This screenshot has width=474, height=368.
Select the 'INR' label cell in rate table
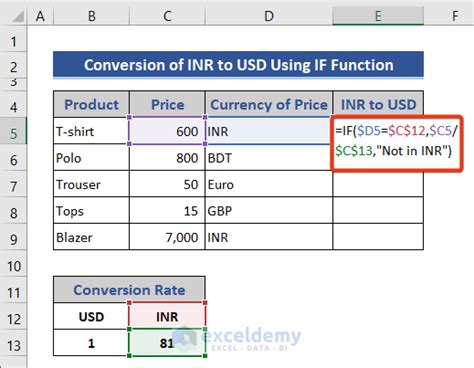click(x=167, y=316)
